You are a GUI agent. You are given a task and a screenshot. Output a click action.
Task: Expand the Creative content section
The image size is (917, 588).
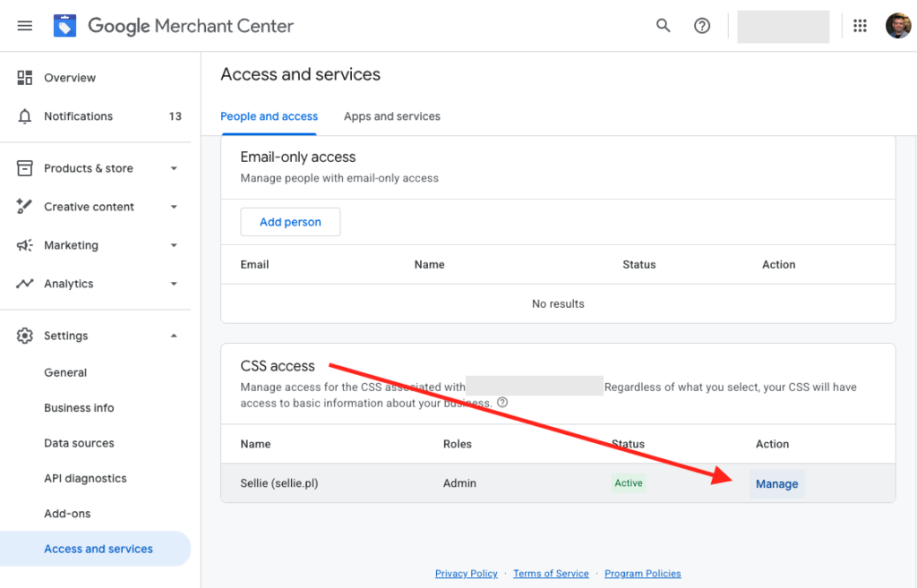point(174,207)
